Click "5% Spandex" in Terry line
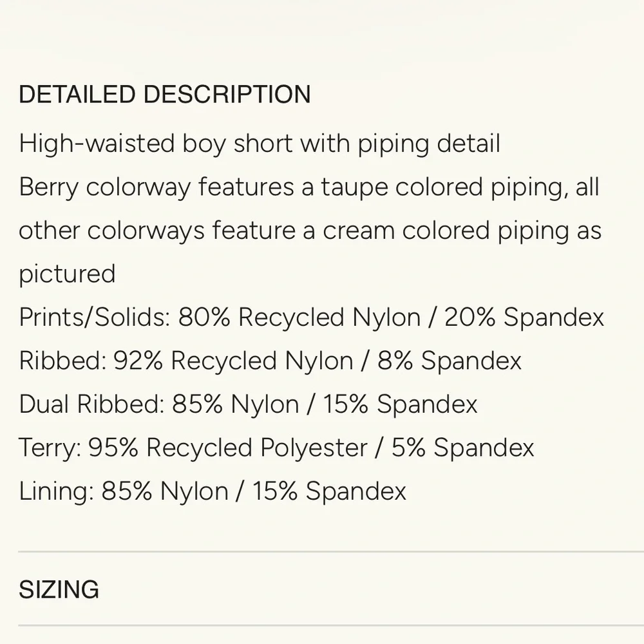The width and height of the screenshot is (644, 644). (462, 448)
